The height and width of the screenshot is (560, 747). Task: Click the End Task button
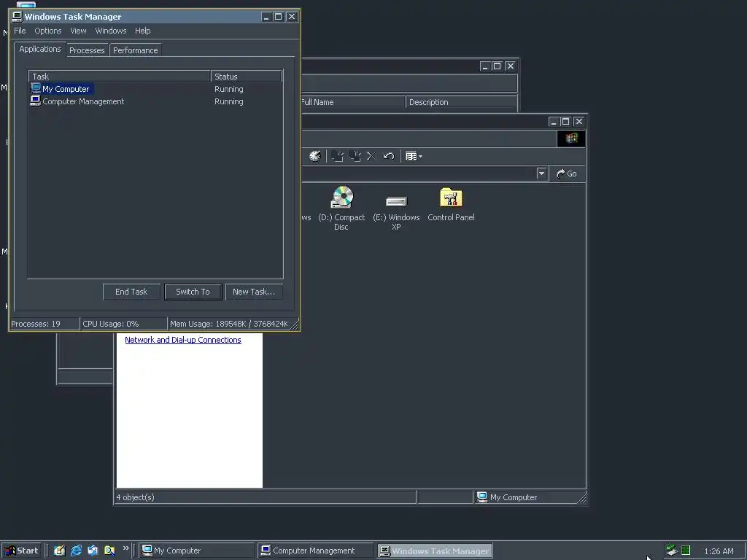click(x=131, y=292)
